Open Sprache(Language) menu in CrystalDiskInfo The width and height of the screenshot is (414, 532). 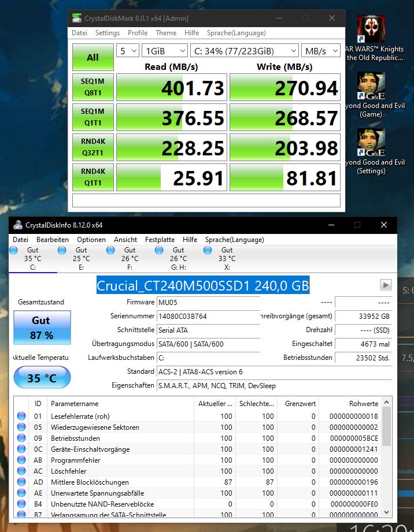coord(234,240)
